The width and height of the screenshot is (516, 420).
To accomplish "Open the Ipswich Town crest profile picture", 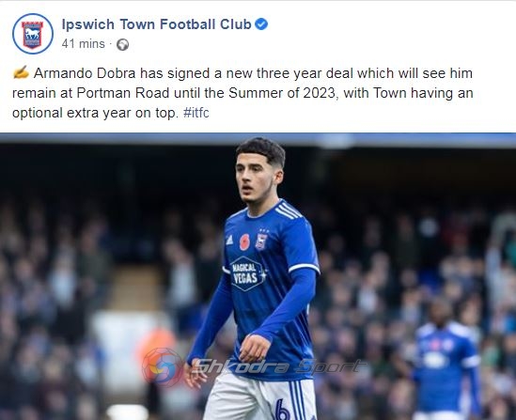I will click(x=33, y=34).
